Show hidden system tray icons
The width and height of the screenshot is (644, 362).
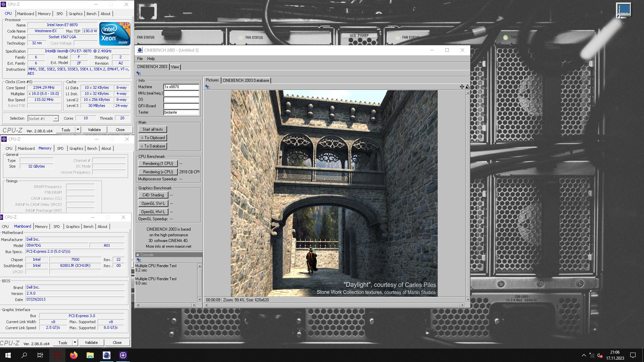(x=584, y=355)
